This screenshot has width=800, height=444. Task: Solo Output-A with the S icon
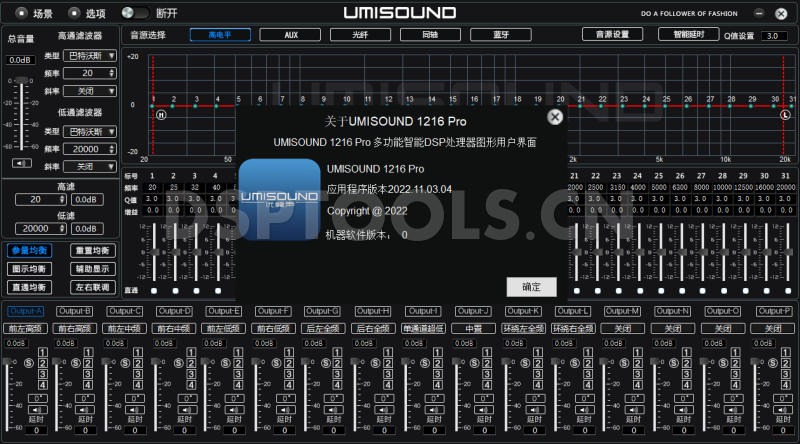(x=29, y=363)
